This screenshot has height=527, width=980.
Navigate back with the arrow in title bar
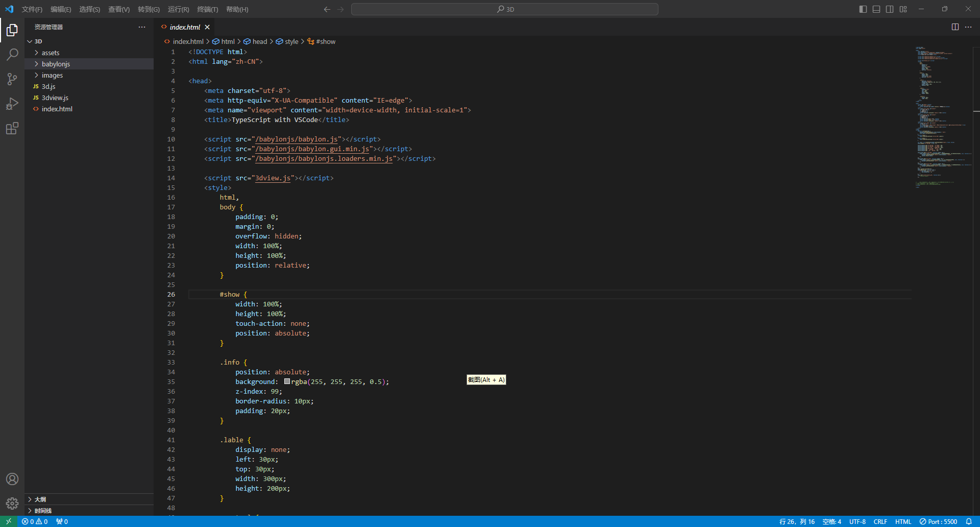(x=327, y=9)
